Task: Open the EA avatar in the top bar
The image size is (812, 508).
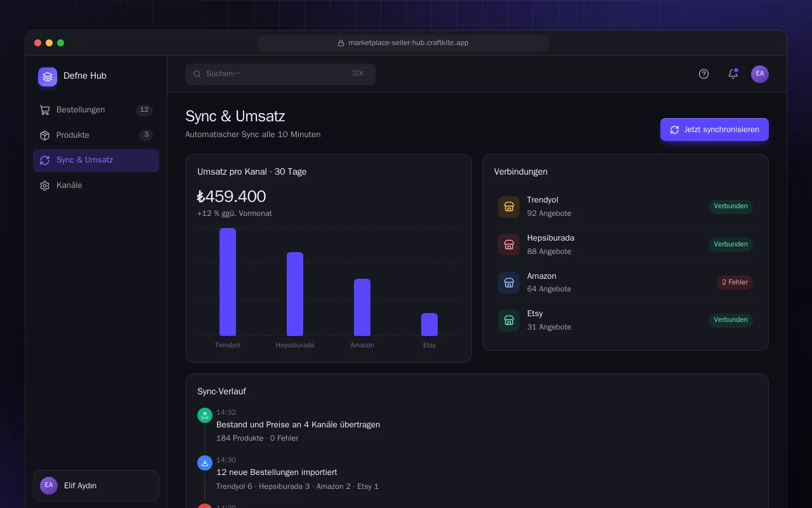Action: click(760, 74)
